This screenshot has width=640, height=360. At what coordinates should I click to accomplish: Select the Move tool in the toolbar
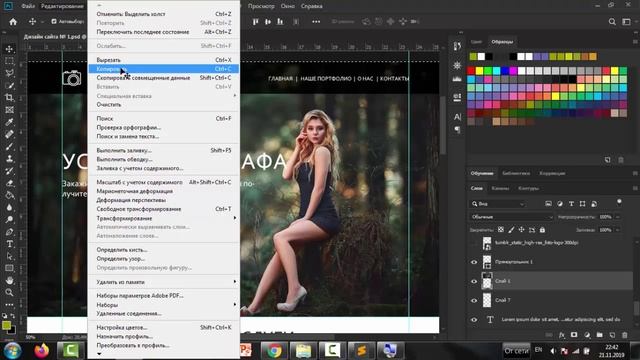point(9,49)
